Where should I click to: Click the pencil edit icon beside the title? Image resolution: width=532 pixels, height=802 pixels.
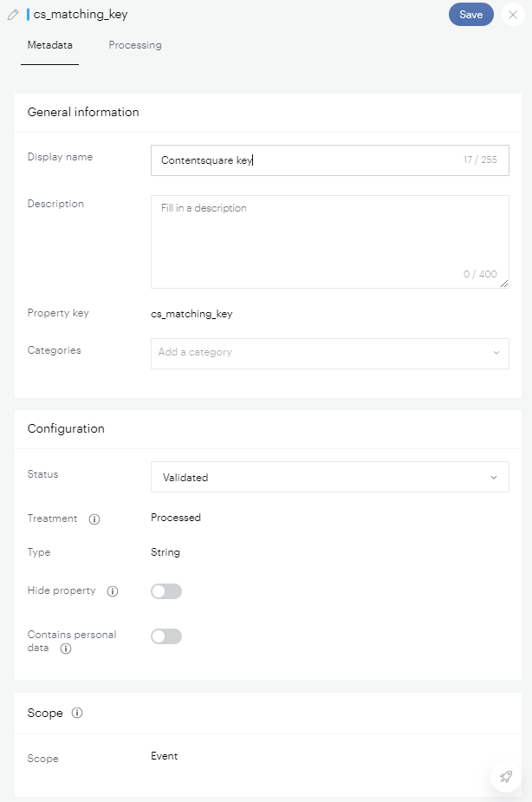point(13,15)
